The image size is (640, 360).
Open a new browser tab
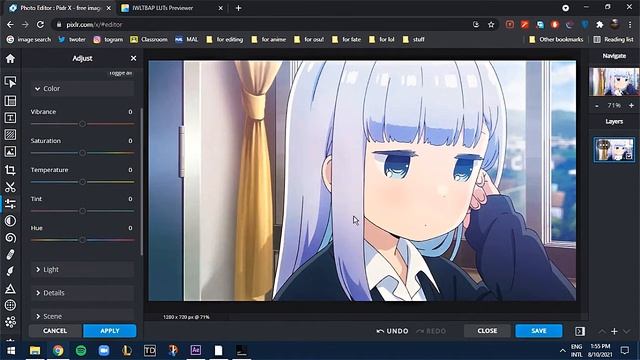tap(238, 8)
